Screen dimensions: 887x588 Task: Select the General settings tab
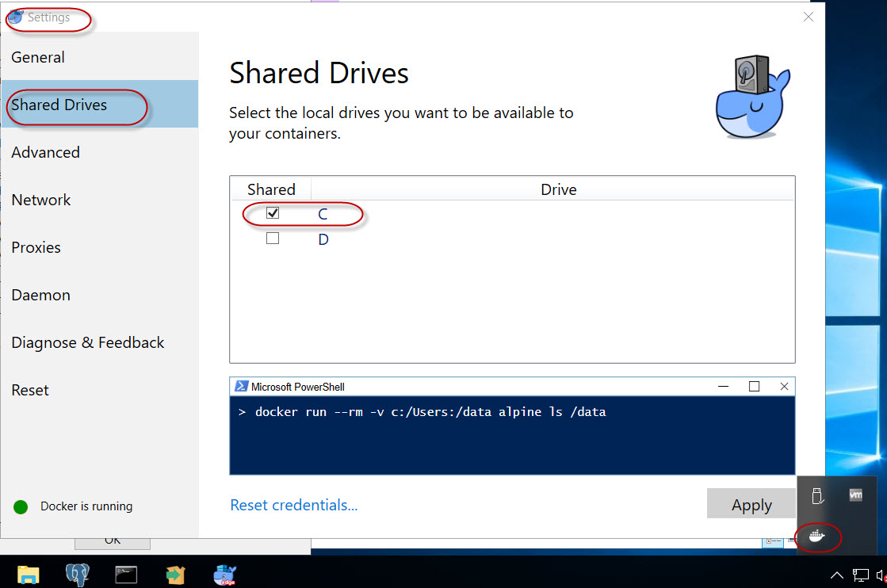tap(37, 57)
